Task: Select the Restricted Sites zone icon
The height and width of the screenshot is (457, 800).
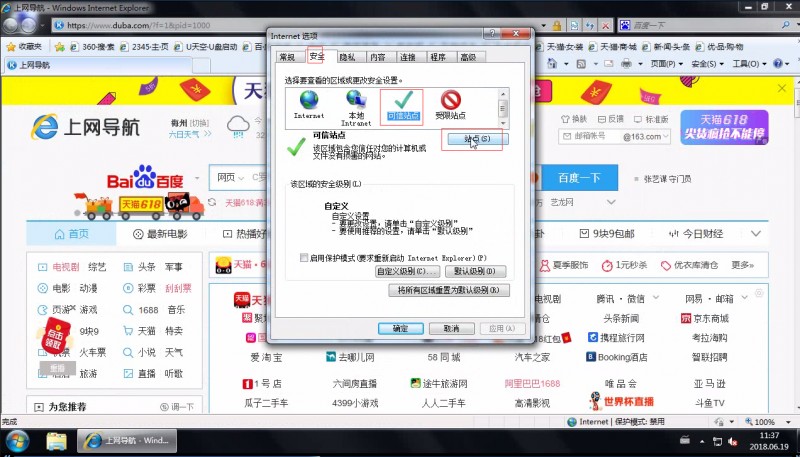Action: 451,105
